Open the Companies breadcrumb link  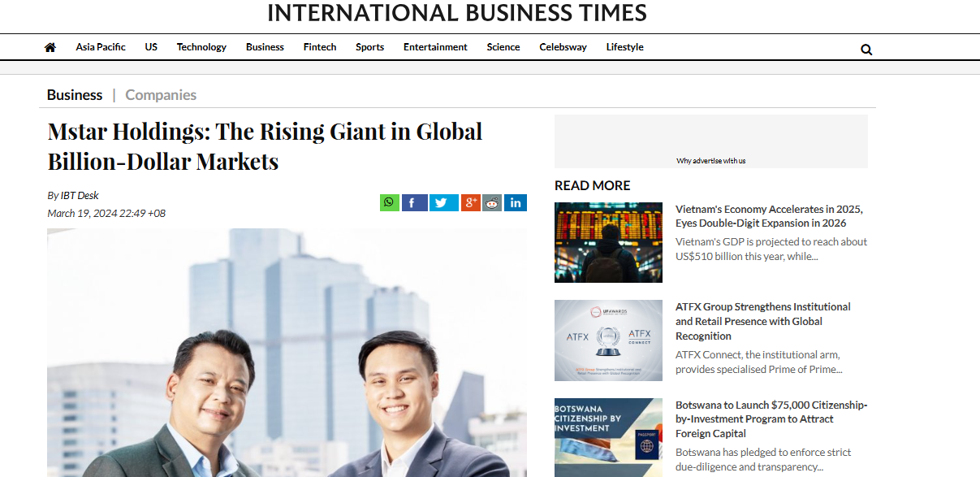160,94
